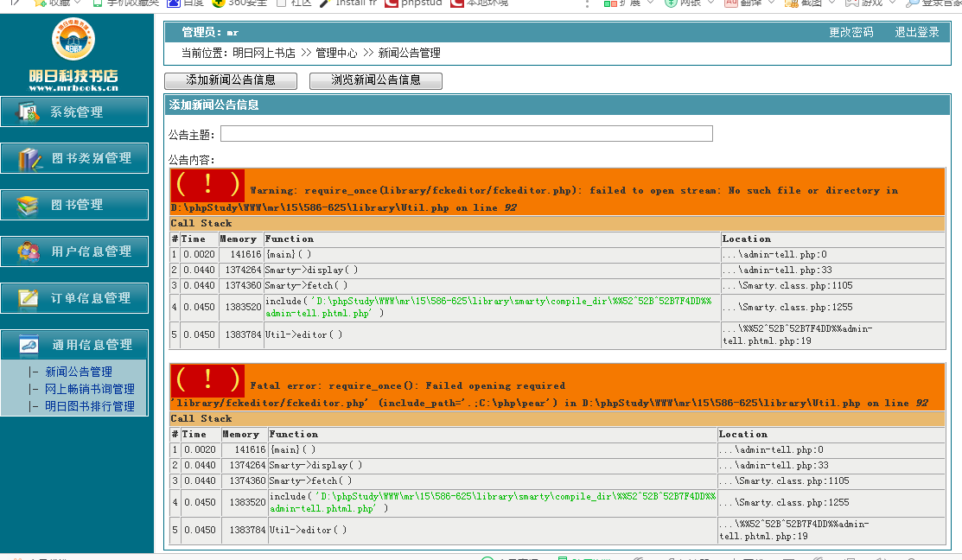Click memory value 141616 in the Fatal error table

[250, 449]
